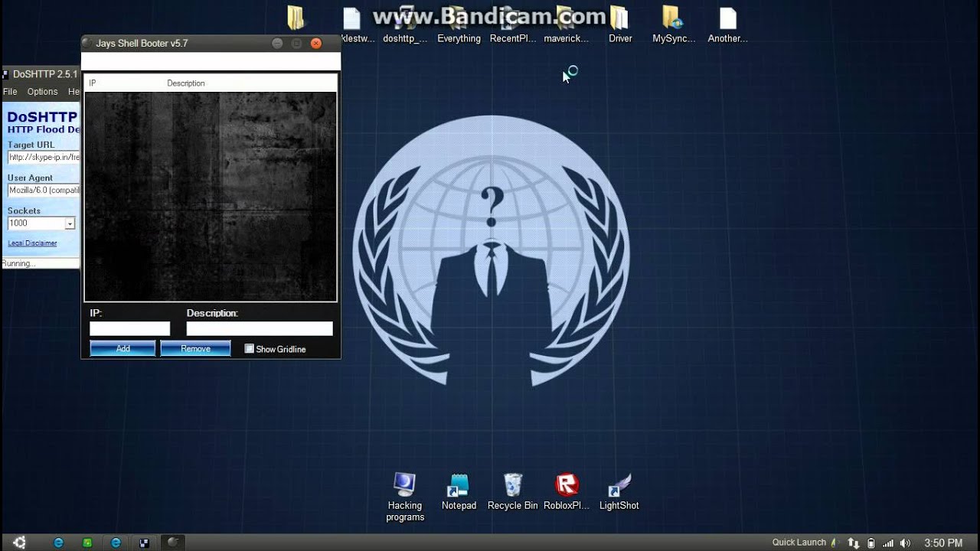The width and height of the screenshot is (980, 551).
Task: Click the IP column header
Action: (x=125, y=83)
